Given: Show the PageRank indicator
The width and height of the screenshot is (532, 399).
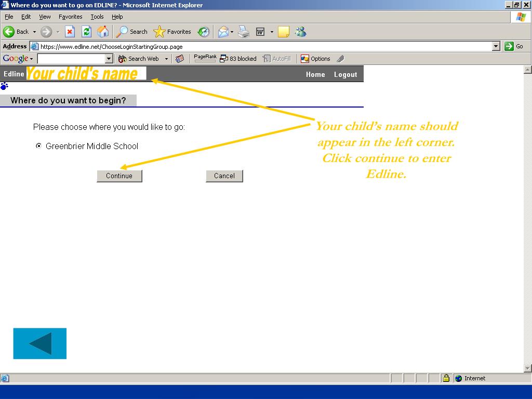Looking at the screenshot, I should [x=205, y=58].
